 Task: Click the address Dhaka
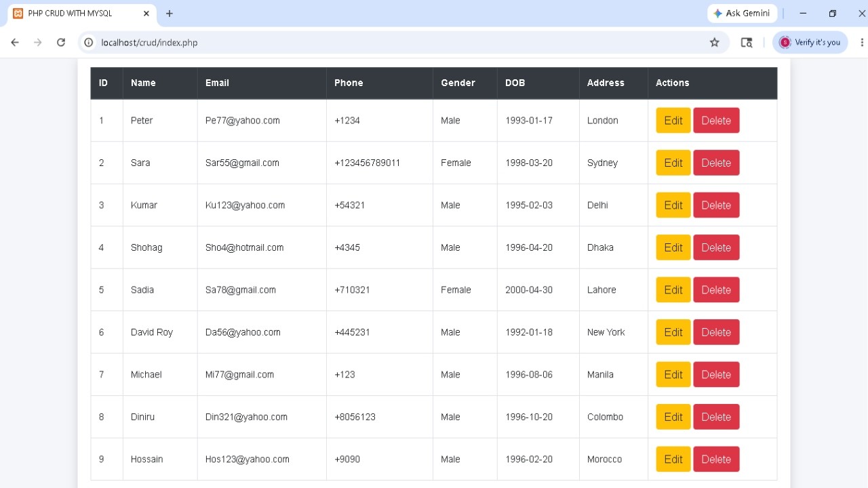(600, 247)
